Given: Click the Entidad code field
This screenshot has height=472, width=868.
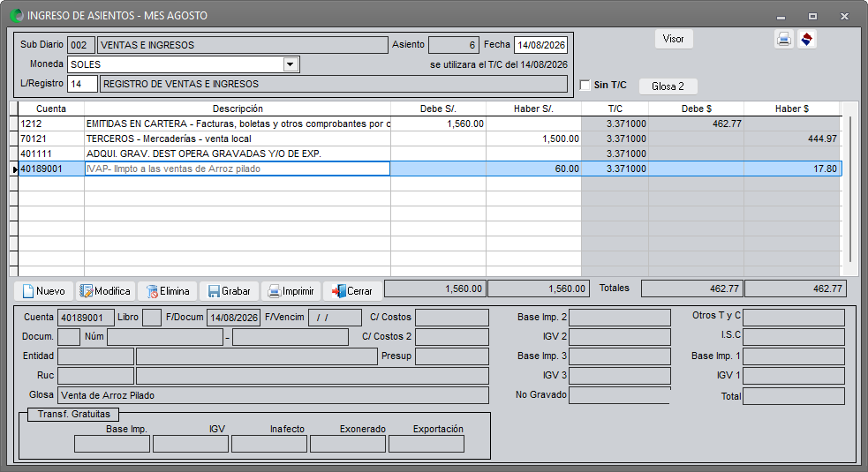Looking at the screenshot, I should pos(95,356).
